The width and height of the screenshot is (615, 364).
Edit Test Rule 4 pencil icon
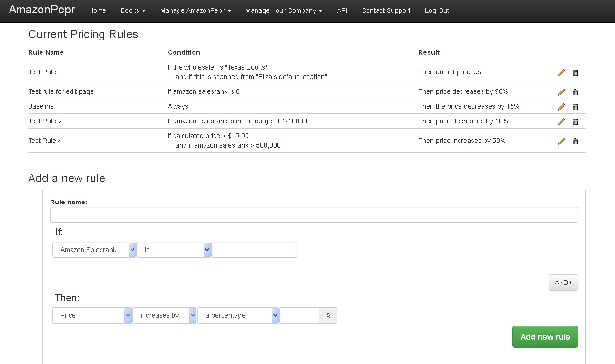click(561, 141)
